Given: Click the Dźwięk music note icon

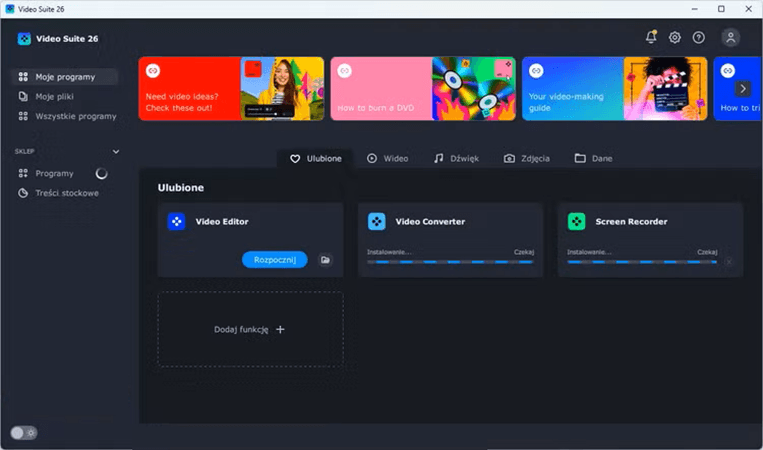Looking at the screenshot, I should [x=438, y=158].
